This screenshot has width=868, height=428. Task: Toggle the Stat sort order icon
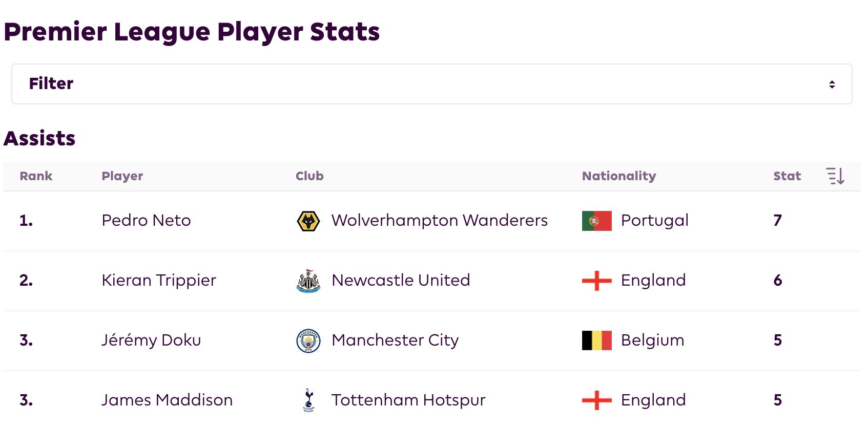835,176
